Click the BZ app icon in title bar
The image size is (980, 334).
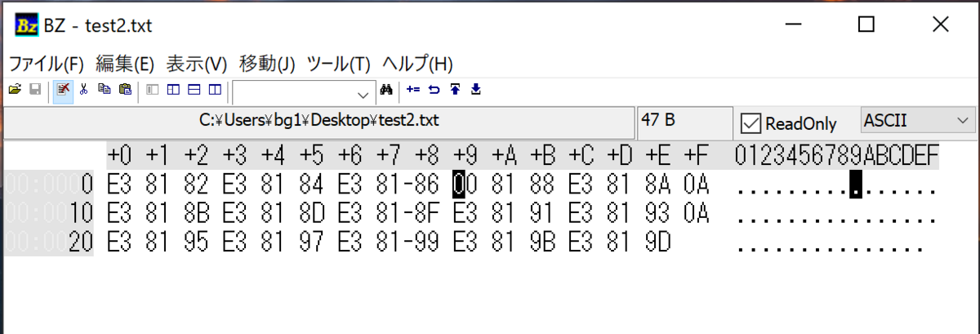[x=28, y=25]
